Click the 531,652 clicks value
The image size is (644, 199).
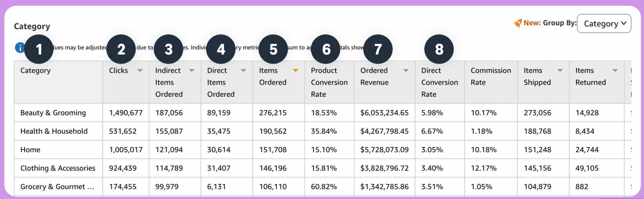tap(122, 131)
